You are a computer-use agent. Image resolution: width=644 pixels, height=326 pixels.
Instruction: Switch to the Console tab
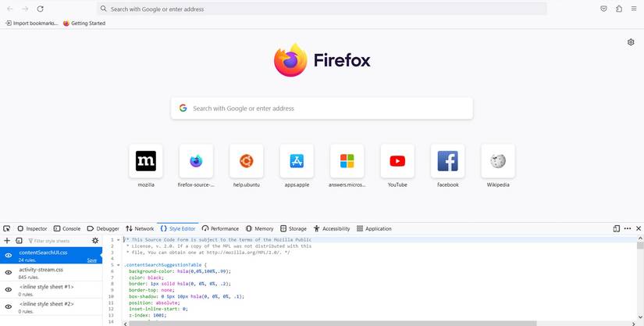coord(67,228)
